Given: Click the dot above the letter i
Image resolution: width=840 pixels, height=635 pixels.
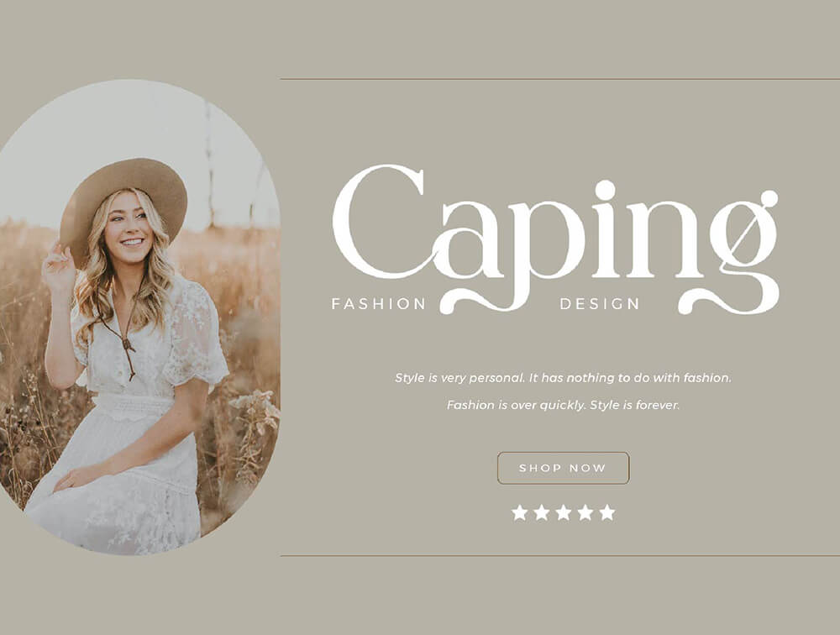Looking at the screenshot, I should (606, 190).
